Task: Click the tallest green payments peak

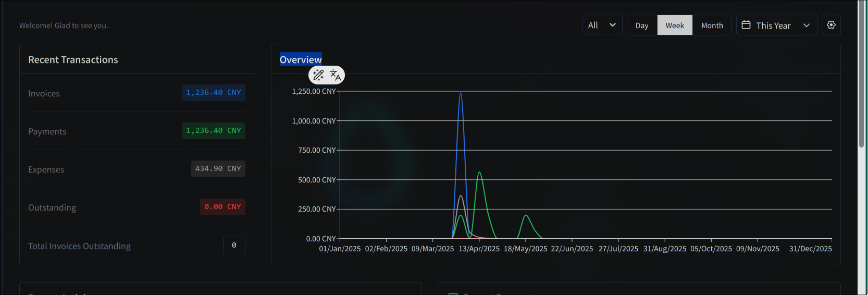Action: [479, 173]
